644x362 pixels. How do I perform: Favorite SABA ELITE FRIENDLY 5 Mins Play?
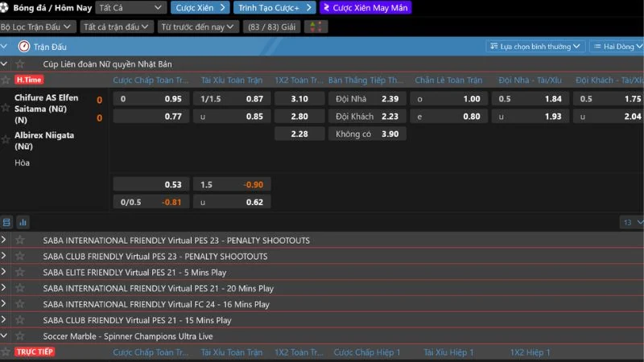tap(19, 272)
